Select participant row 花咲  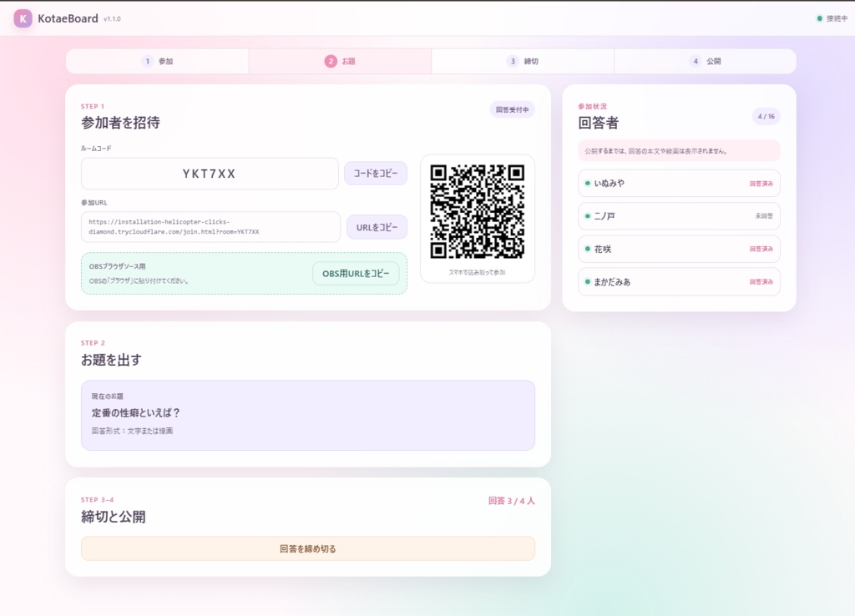(679, 249)
